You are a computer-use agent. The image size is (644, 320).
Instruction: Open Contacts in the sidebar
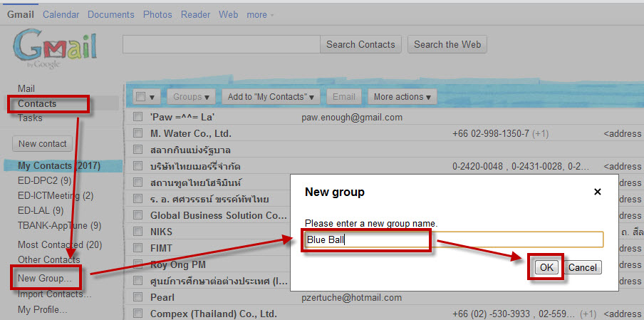(x=37, y=103)
